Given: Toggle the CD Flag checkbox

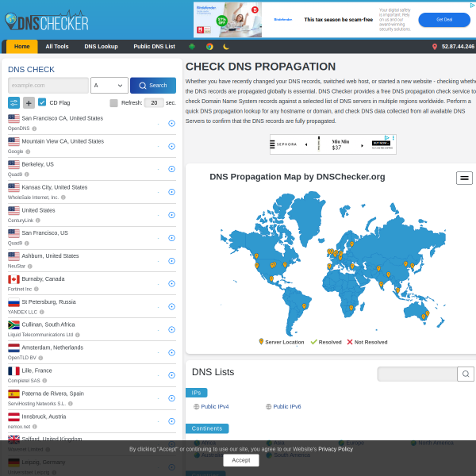Looking at the screenshot, I should pos(42,102).
